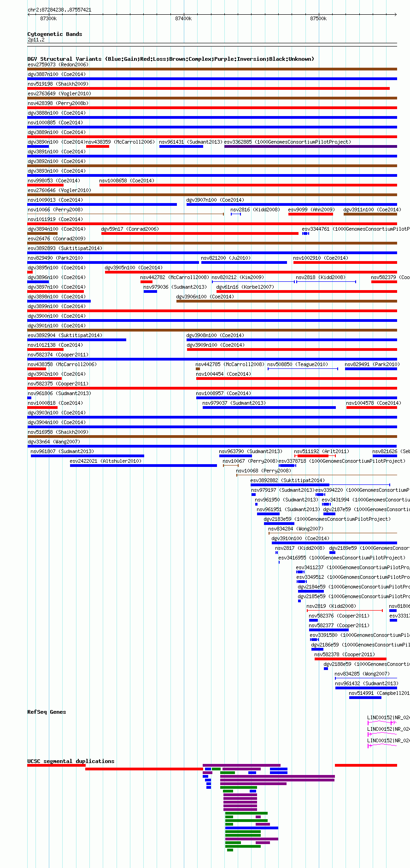
Task: Click variant label nsv961432 (Sudmant2013)
Action: (367, 683)
